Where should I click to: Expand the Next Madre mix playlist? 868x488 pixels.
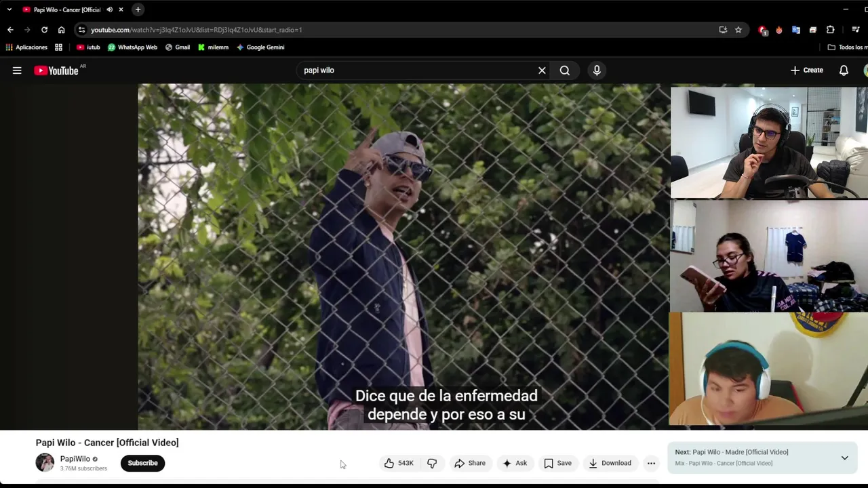[x=844, y=458]
